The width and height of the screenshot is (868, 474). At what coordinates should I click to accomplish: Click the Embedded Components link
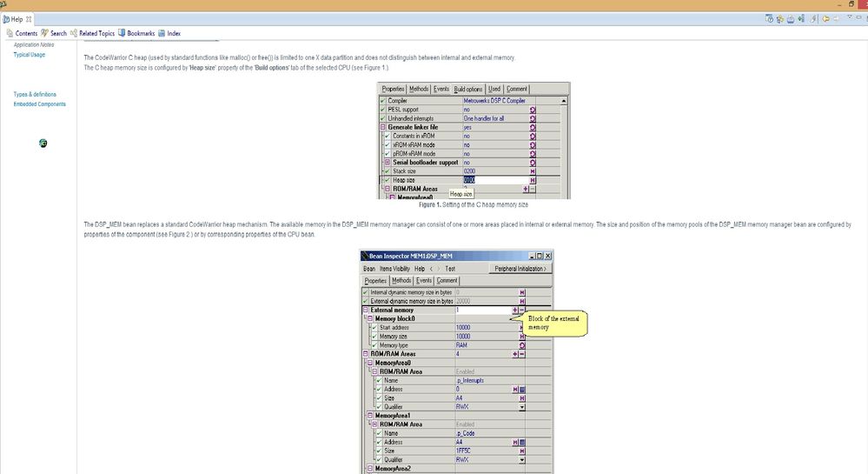click(x=39, y=104)
